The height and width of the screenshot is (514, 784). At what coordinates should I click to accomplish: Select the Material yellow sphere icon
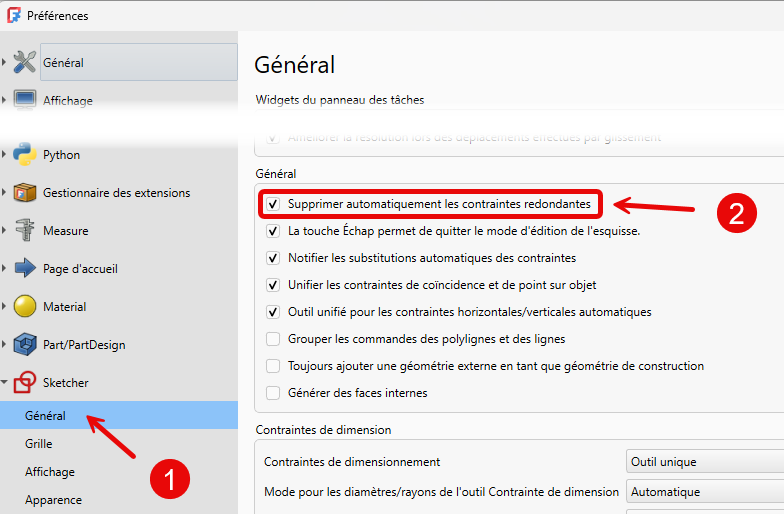coord(25,307)
